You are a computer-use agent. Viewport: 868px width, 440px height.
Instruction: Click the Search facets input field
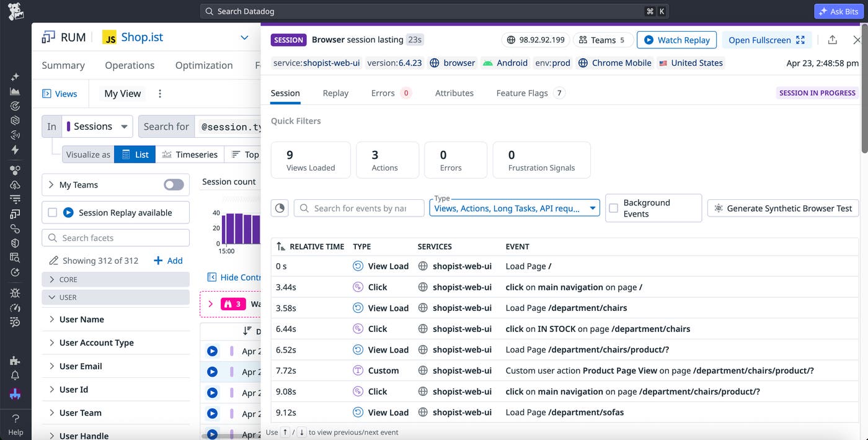pyautogui.click(x=115, y=238)
